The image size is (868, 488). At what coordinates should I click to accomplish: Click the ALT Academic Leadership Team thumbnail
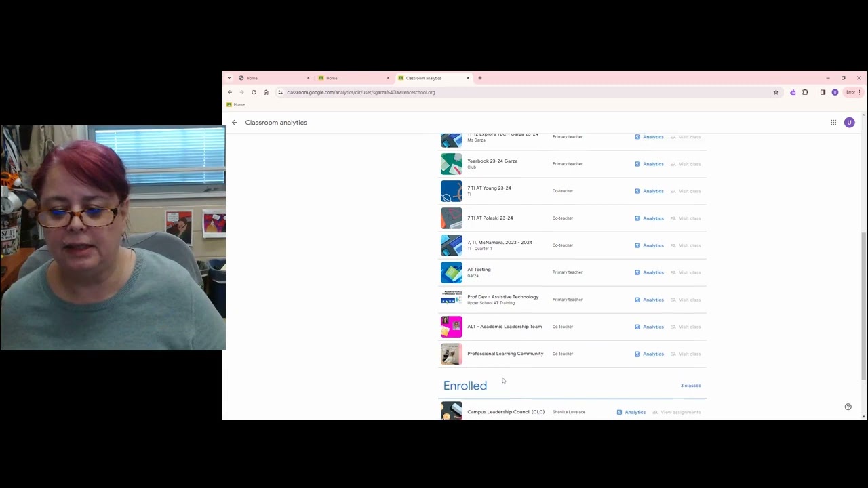click(x=452, y=327)
